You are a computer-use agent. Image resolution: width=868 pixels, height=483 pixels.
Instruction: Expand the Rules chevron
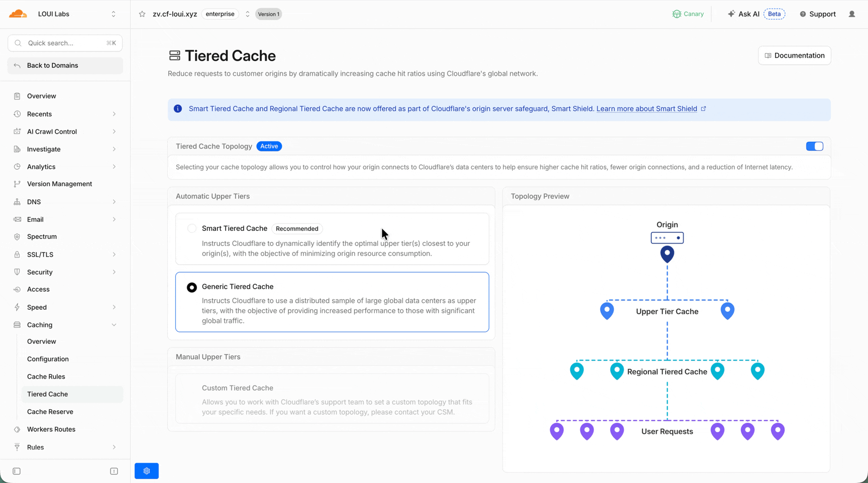pyautogui.click(x=114, y=447)
